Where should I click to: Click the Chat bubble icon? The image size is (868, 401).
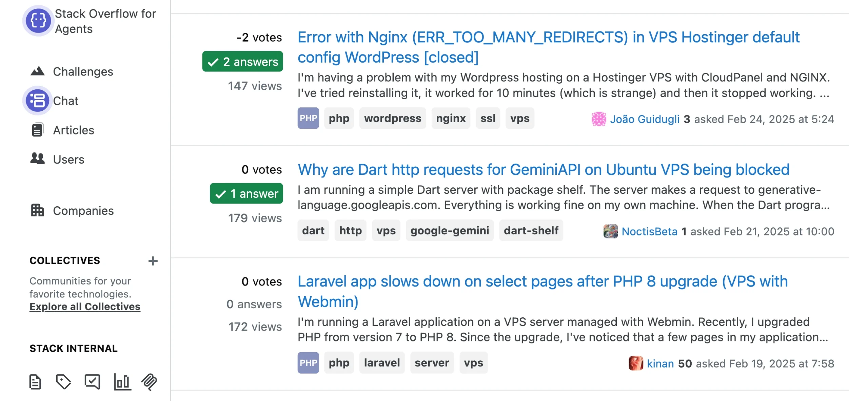tap(37, 101)
